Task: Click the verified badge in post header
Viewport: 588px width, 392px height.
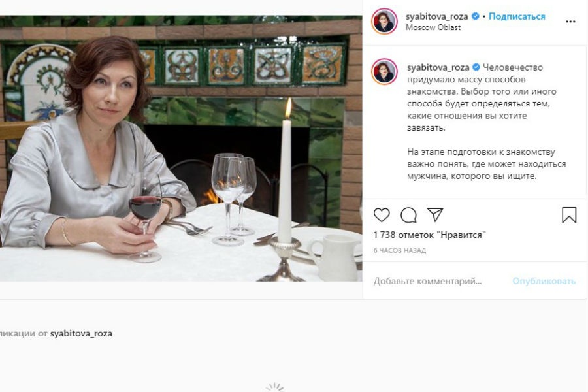Action: 476,16
